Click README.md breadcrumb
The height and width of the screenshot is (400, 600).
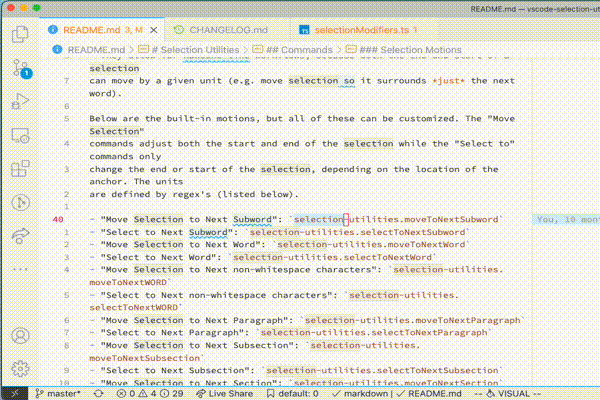point(96,50)
